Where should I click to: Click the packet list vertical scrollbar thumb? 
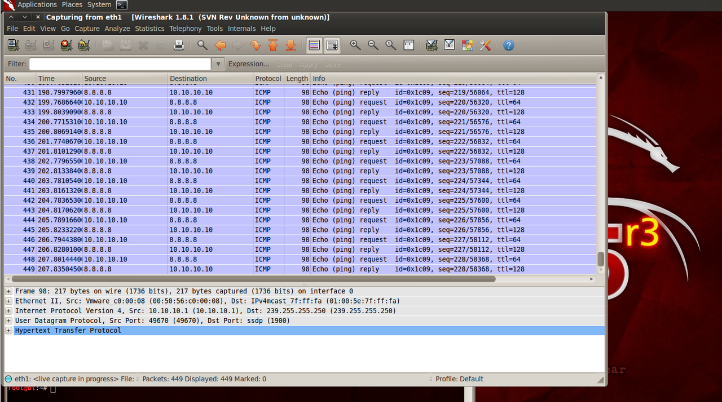600,259
